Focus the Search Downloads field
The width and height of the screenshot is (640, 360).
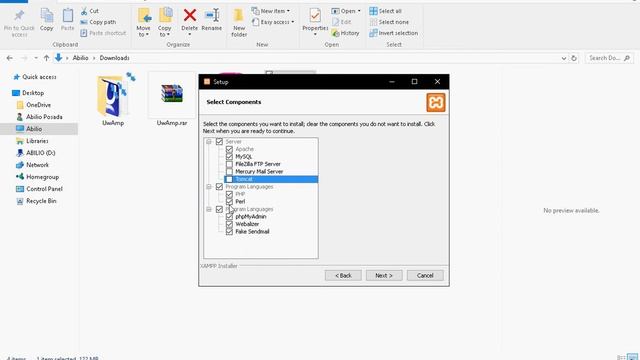coord(609,58)
